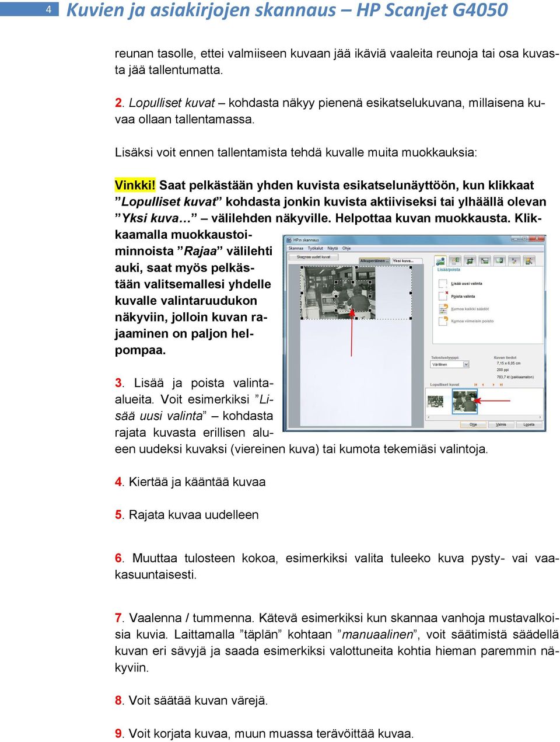Click the page number '4' in header

(x=48, y=9)
